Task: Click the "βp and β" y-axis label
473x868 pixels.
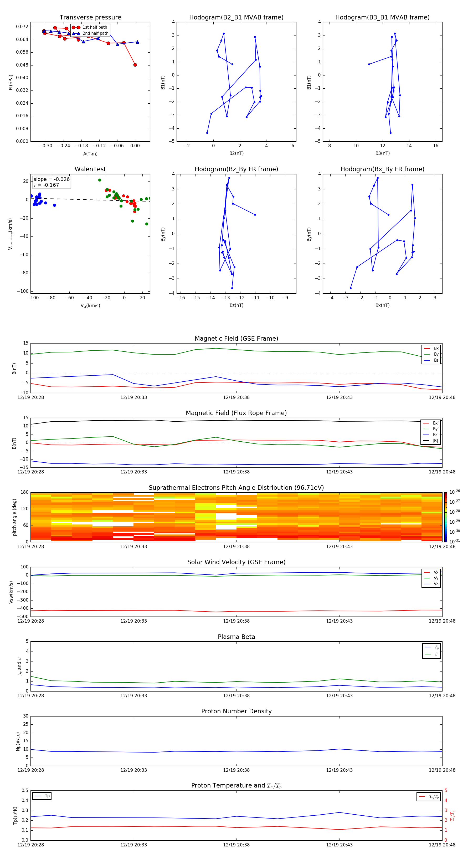Action: click(x=19, y=666)
